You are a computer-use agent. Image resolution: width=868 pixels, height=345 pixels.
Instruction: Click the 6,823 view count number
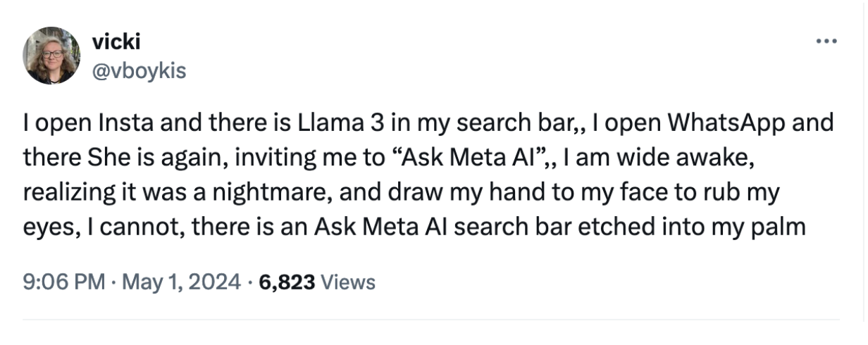tap(287, 282)
